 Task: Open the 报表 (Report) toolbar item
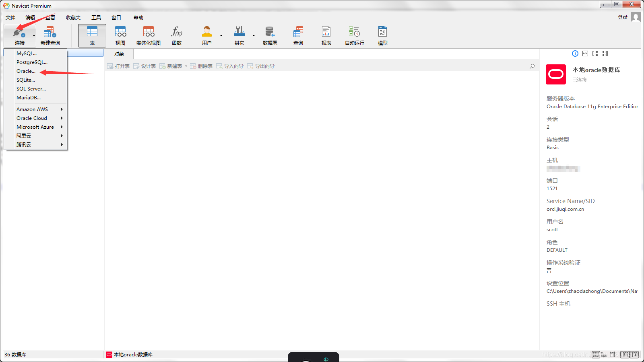tap(326, 35)
